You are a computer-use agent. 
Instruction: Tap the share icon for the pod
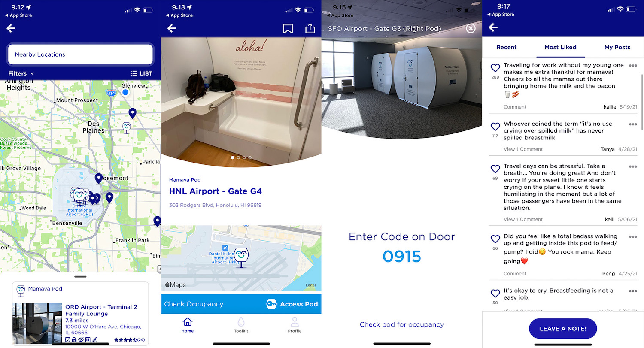click(x=310, y=28)
